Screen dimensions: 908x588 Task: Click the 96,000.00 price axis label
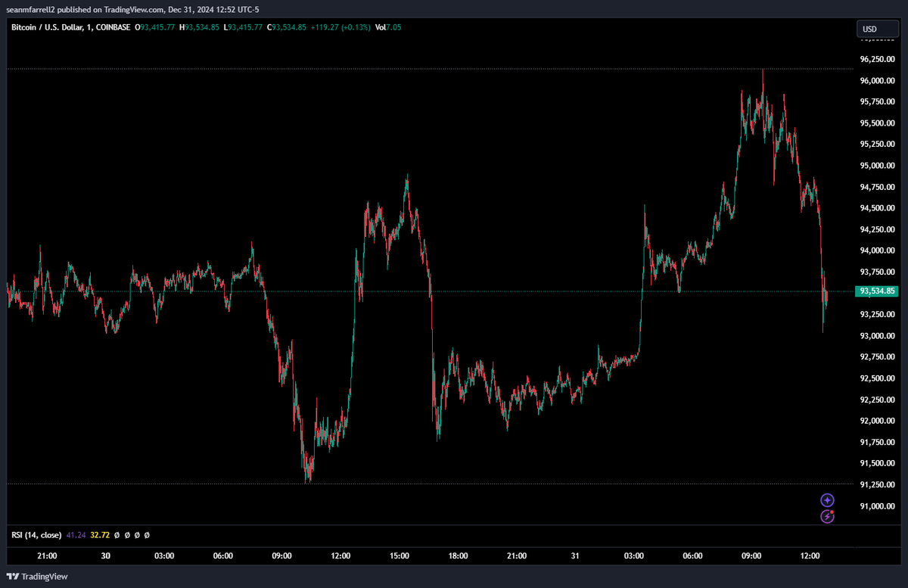878,81
